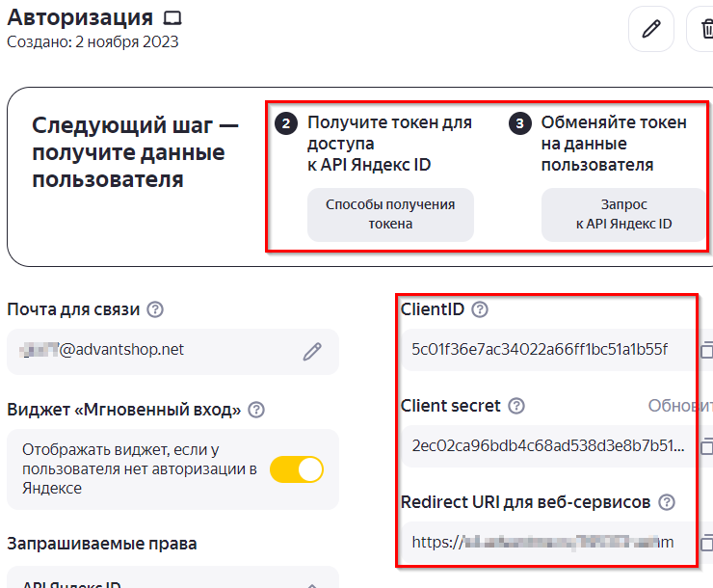Screen dimensions: 713x588
Task: Copy the ClientID value
Action: 706,349
